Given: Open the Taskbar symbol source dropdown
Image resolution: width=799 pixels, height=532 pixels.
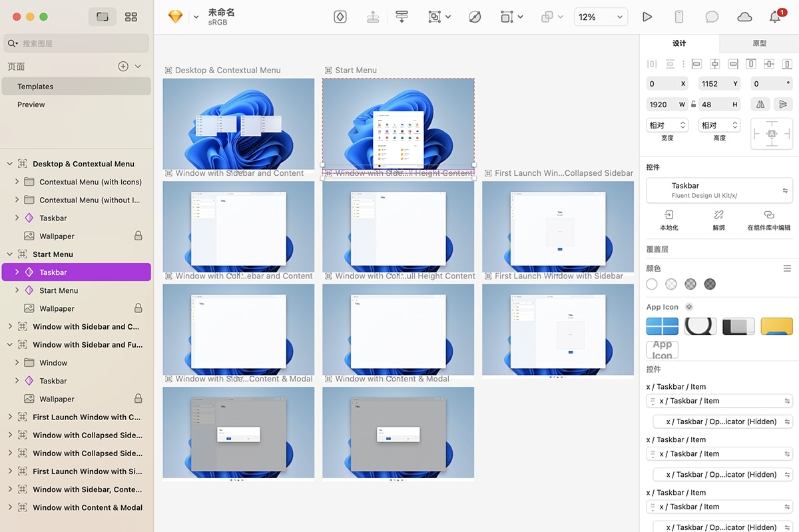Looking at the screenshot, I should [720, 190].
